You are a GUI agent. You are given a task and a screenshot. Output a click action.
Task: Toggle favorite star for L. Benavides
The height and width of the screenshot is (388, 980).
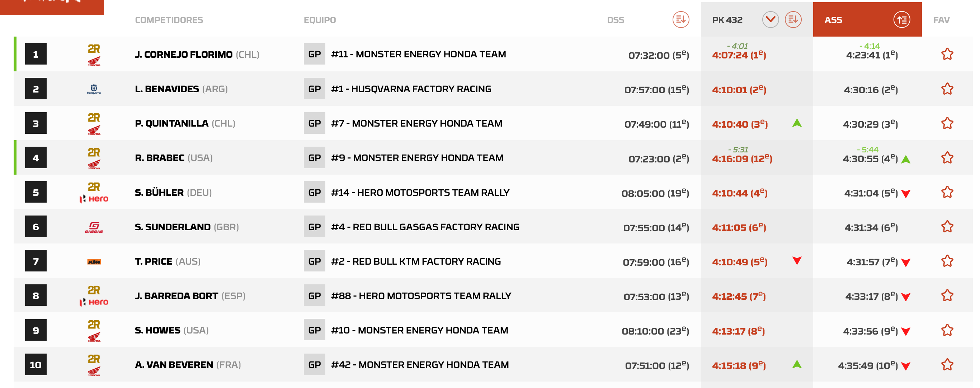coord(947,89)
